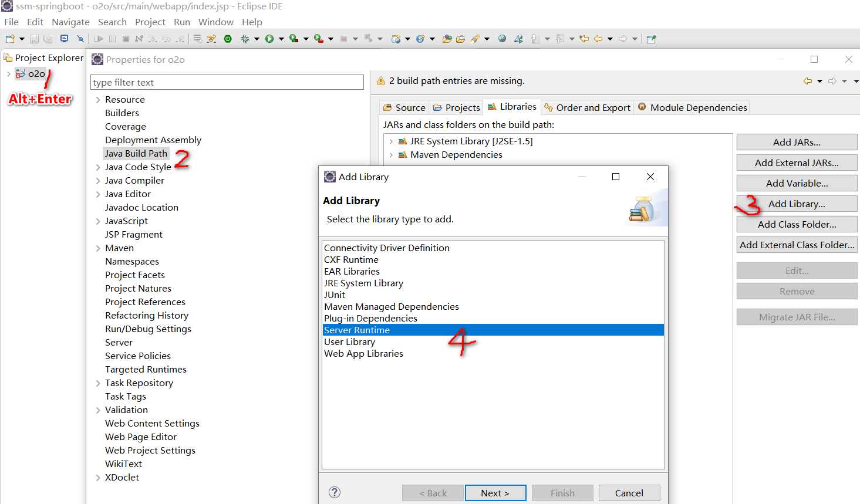Click the Properties dialog back arrow icon
This screenshot has height=504, width=860.
(808, 81)
